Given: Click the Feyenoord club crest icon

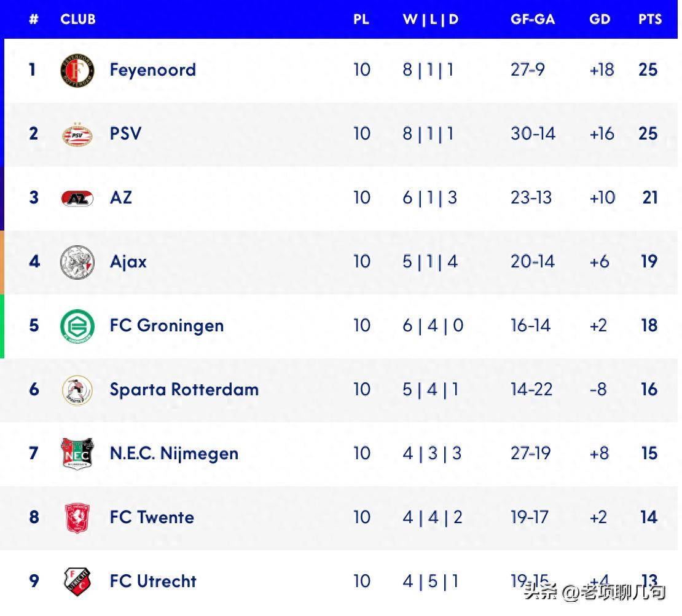Looking at the screenshot, I should tap(77, 70).
